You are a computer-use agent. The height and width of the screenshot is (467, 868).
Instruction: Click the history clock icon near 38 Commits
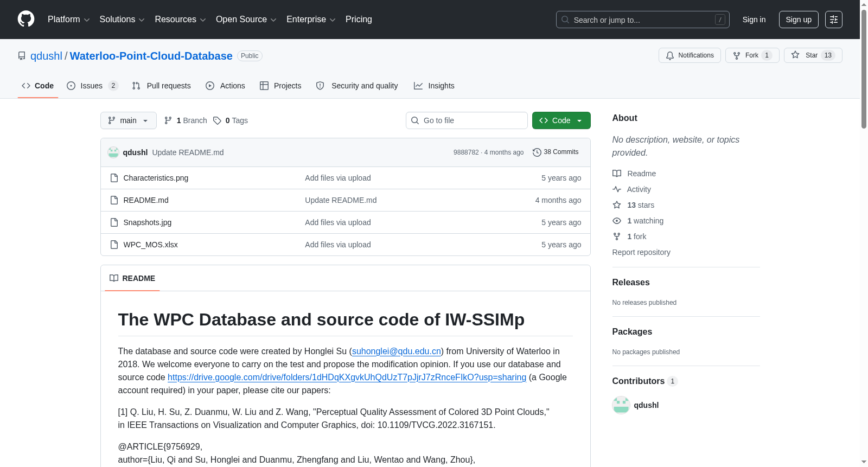(537, 152)
